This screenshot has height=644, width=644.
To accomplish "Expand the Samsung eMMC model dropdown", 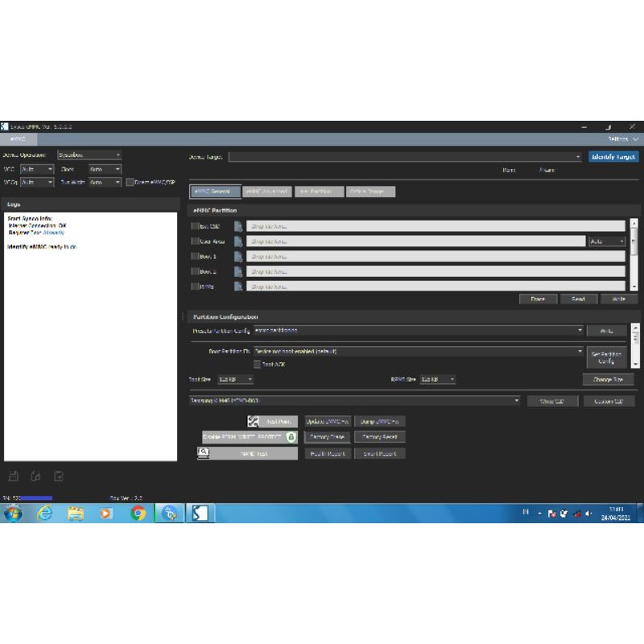I will point(355,400).
